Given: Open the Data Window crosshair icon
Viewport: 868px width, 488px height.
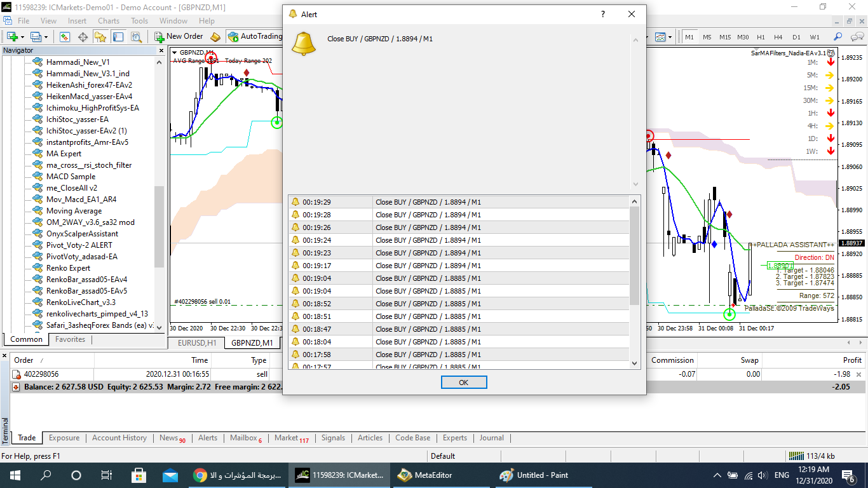Looking at the screenshot, I should click(83, 37).
